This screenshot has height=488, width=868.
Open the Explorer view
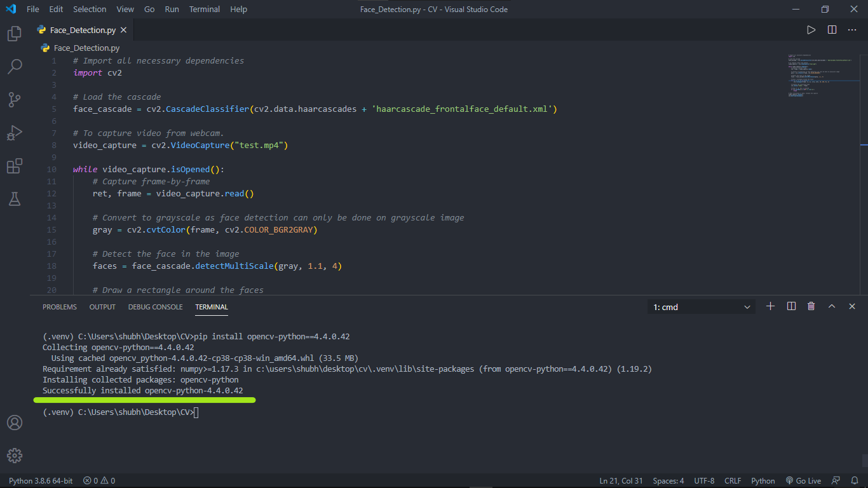pos(14,34)
